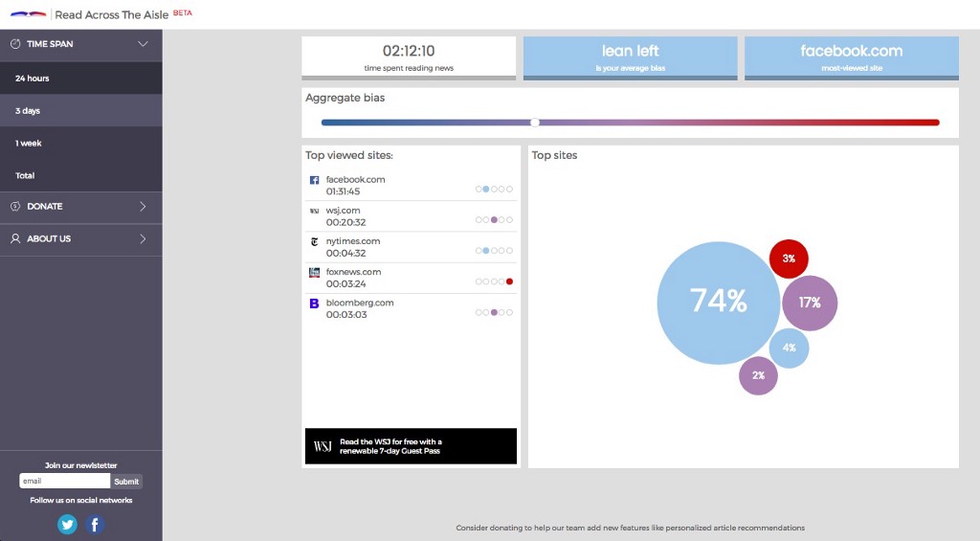Viewport: 980px width, 541px height.
Task: Click the Donate coin icon
Action: pos(15,206)
